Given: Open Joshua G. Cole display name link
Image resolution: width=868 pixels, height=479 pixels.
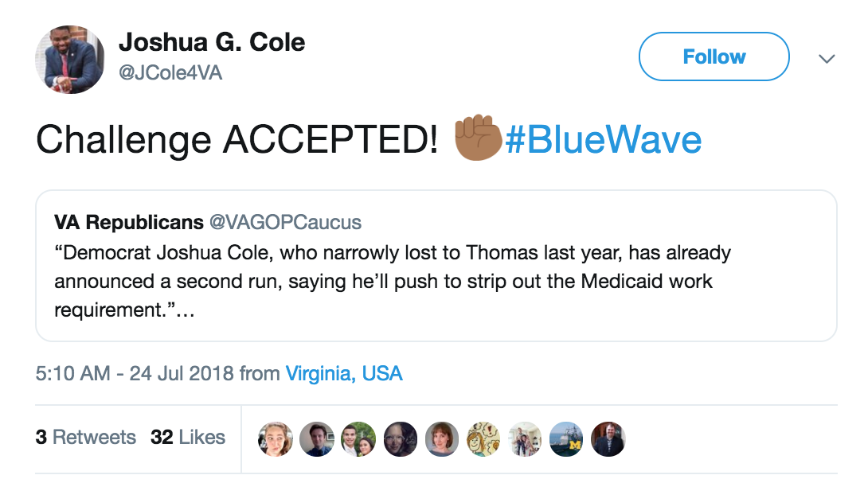Looking at the screenshot, I should pos(212,42).
